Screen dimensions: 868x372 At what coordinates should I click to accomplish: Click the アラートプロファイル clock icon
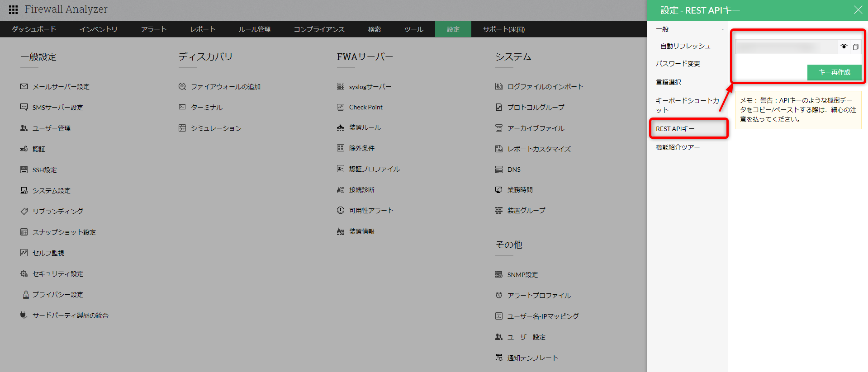[x=499, y=295]
